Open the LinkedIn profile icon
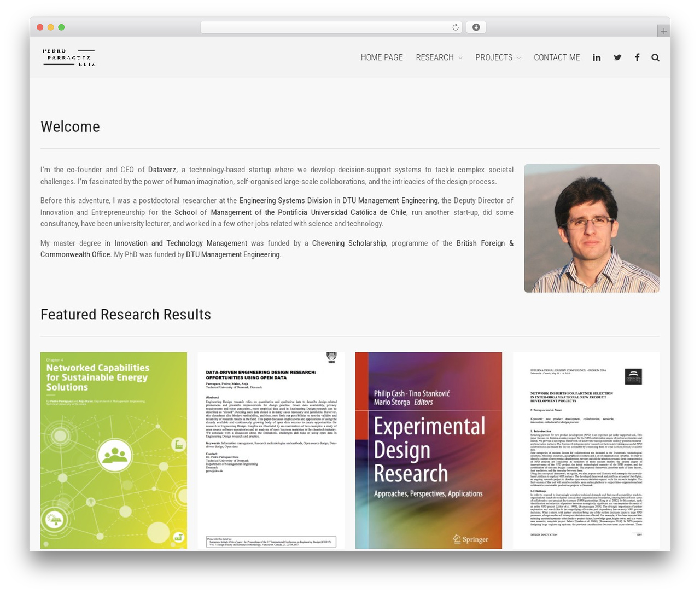Viewport: 700px width, 593px height. 597,57
